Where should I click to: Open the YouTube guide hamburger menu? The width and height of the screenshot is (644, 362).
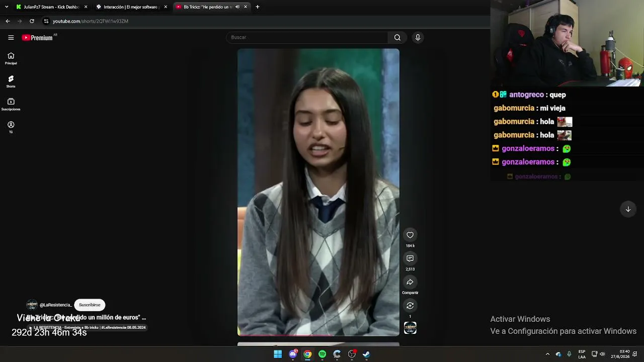11,38
